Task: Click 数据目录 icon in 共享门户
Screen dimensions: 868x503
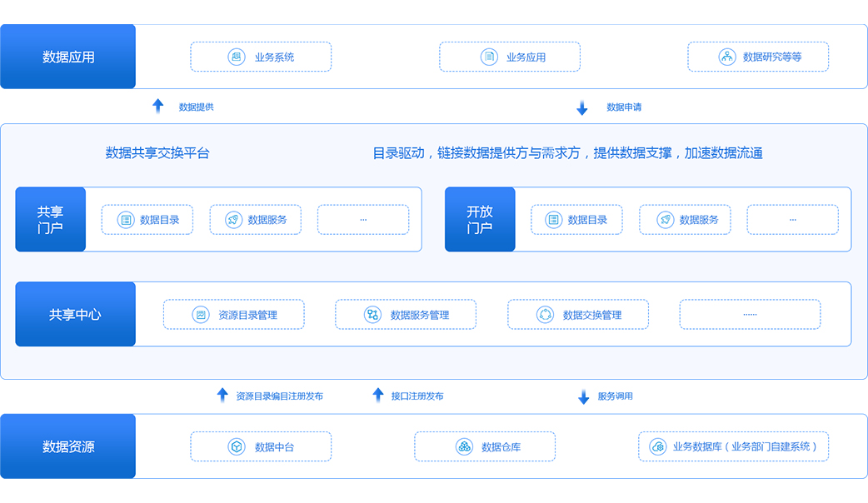Action: pyautogui.click(x=125, y=220)
